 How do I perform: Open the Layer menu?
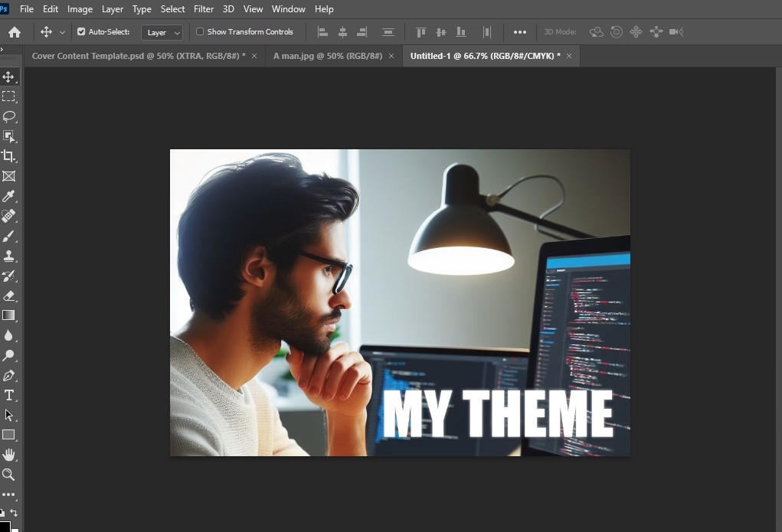point(113,9)
